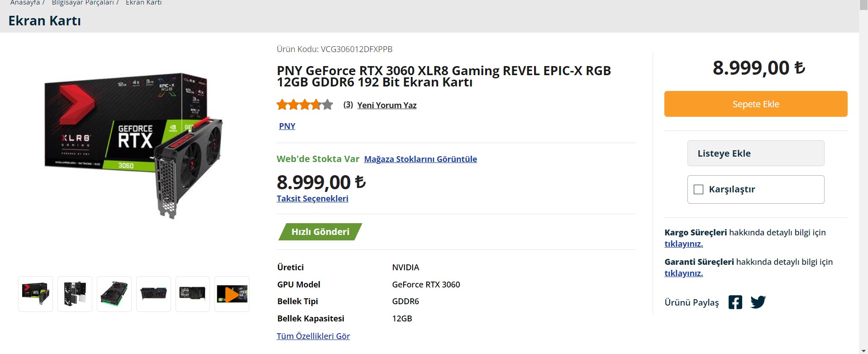Select third thumbnail with angled card view
The width and height of the screenshot is (868, 354).
coord(114,294)
